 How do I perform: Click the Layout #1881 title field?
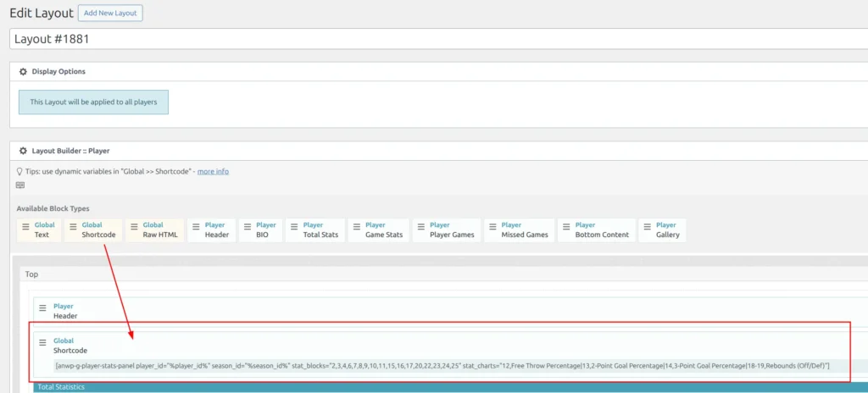[x=438, y=39]
